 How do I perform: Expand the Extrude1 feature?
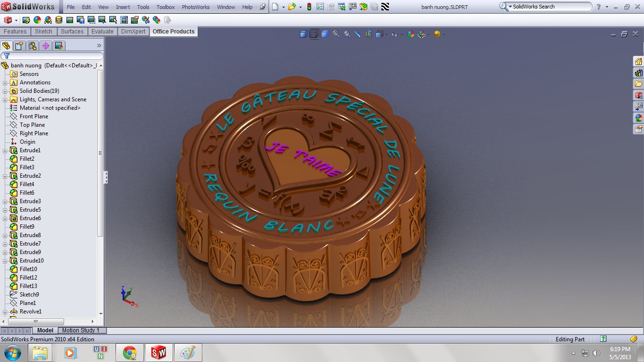click(5, 150)
